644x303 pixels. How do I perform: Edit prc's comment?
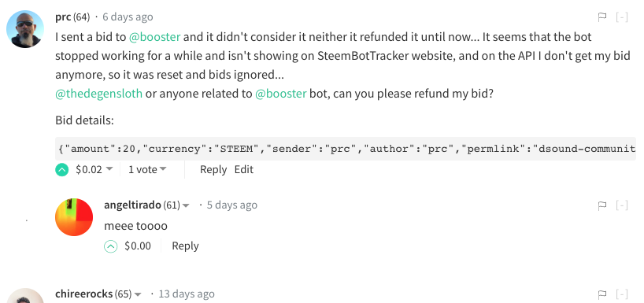pos(244,169)
